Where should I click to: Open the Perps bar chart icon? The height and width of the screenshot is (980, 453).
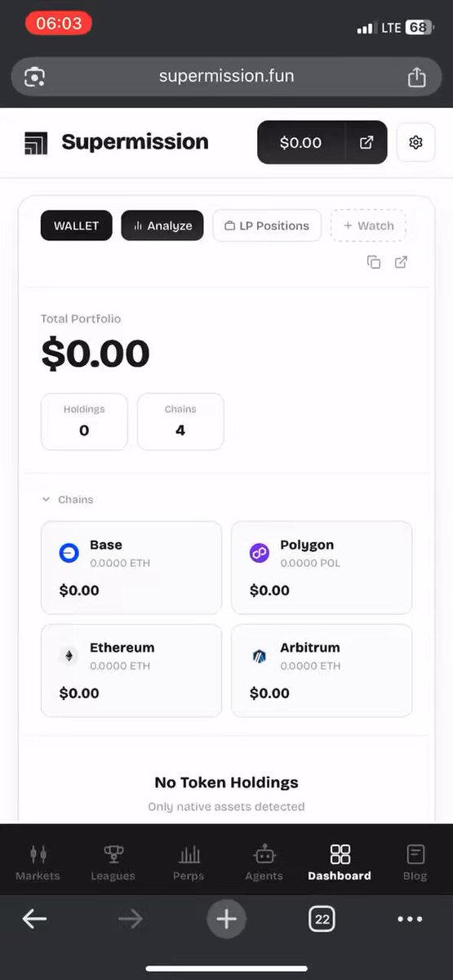[x=189, y=854]
